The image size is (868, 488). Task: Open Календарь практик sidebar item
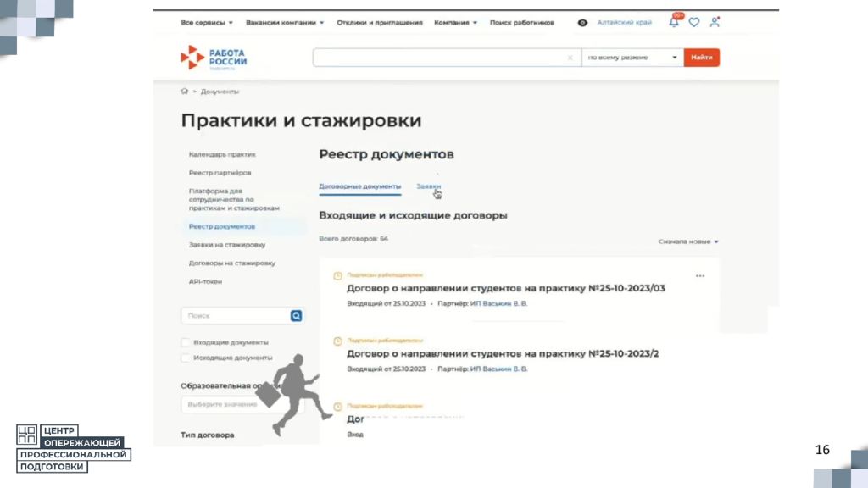[222, 154]
